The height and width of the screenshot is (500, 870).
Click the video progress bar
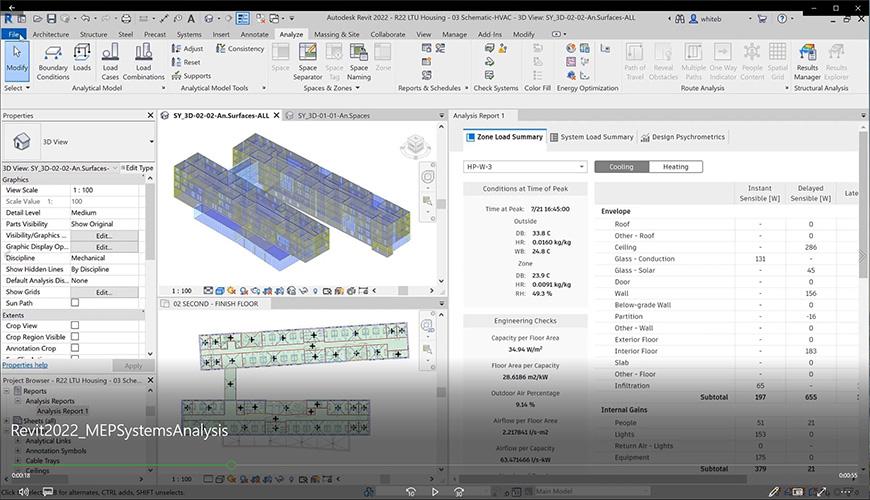[435, 465]
